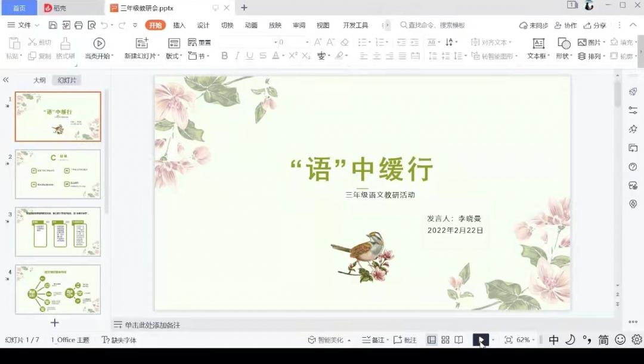Switch to the 插入 ribbon tab
Image resolution: width=644 pixels, height=364 pixels.
click(179, 25)
